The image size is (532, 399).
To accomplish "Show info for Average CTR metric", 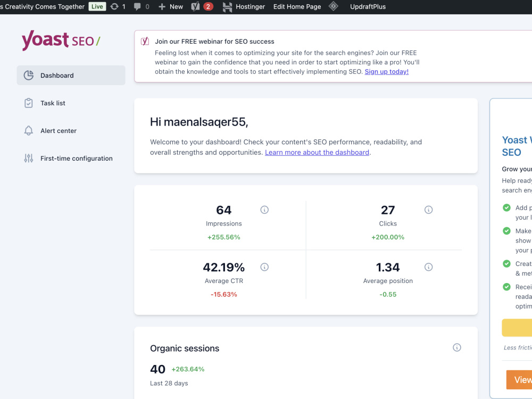I will (x=264, y=267).
